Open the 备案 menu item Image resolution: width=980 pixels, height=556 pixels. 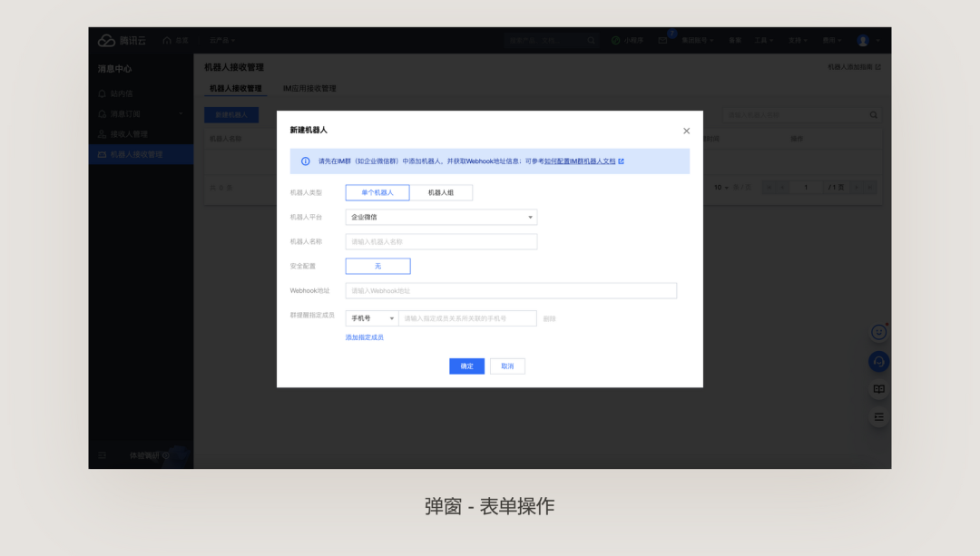click(x=735, y=41)
